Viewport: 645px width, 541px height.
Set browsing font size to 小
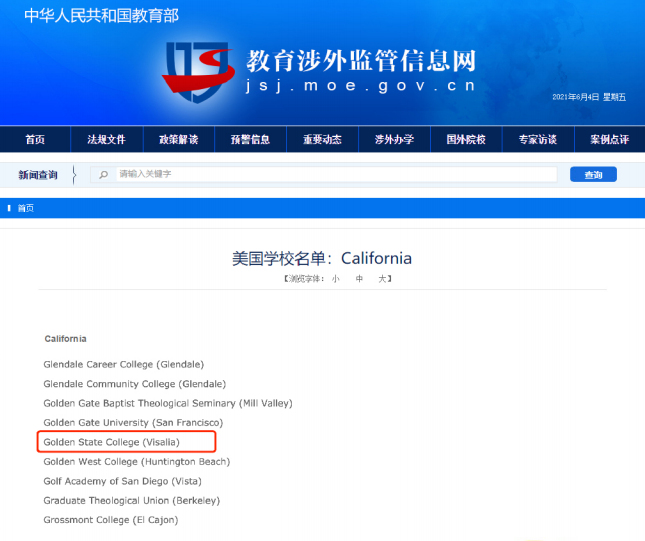(x=336, y=278)
